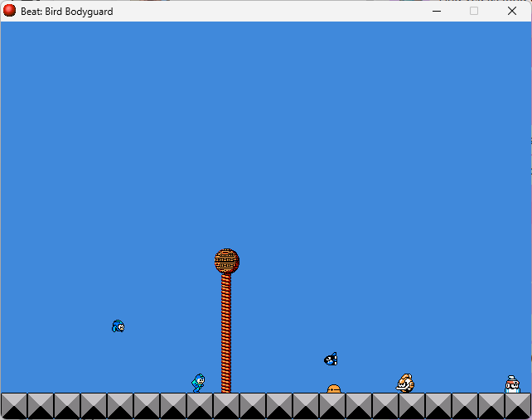Minimize the Beat: Bird Bodyguard window

click(437, 12)
